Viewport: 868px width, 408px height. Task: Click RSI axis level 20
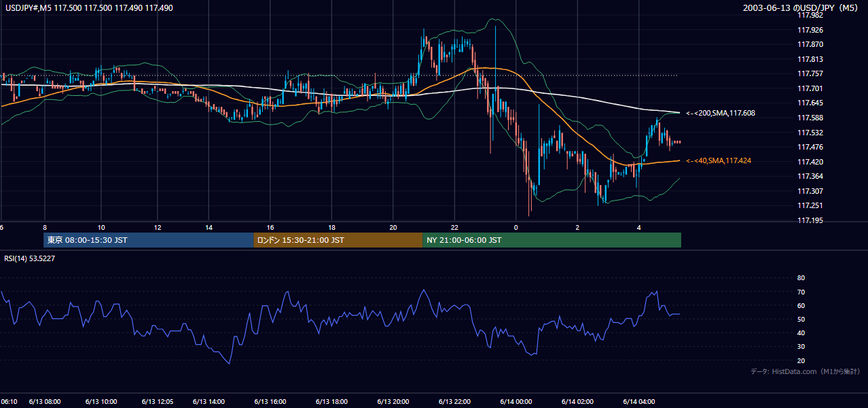[801, 360]
